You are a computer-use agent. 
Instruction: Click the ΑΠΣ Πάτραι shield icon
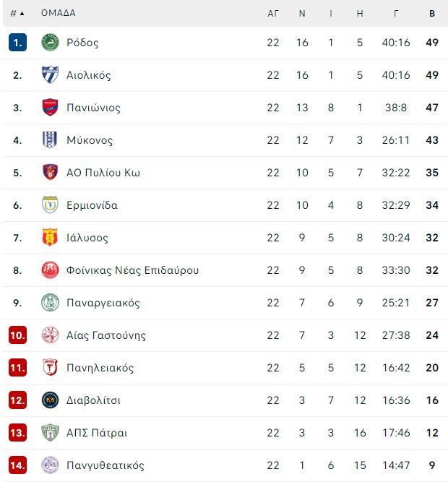[x=50, y=433]
